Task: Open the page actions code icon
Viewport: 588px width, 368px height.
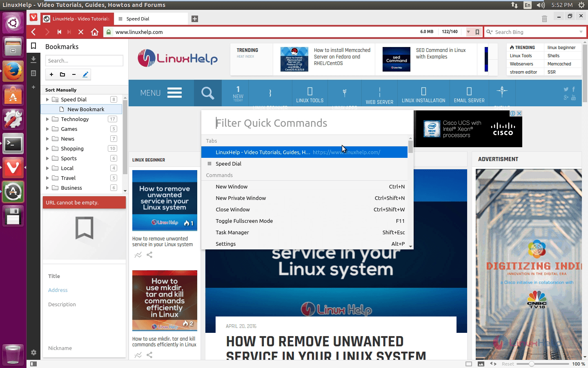Action: click(493, 364)
